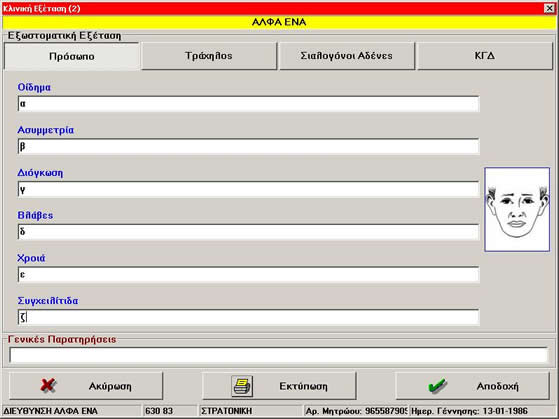Click the Κλινική Εξέταση (2) window title
This screenshot has height=419, width=559.
point(42,9)
